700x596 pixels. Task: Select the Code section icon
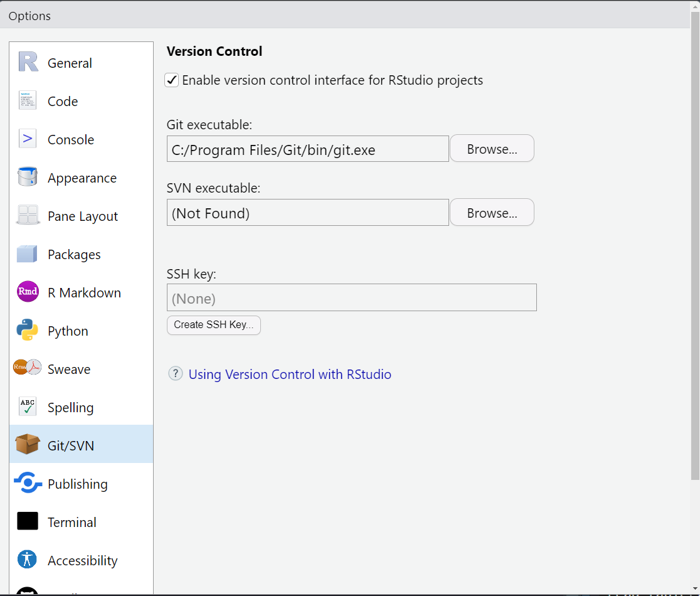pyautogui.click(x=28, y=101)
